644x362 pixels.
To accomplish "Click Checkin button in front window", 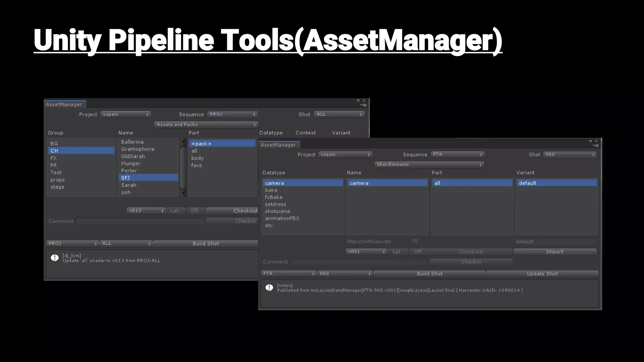I will (471, 262).
